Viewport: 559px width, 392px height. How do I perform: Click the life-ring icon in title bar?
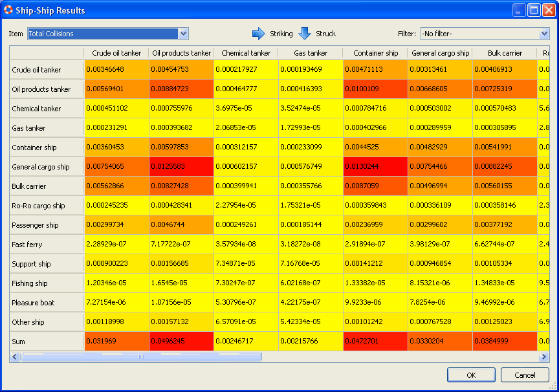click(x=8, y=10)
